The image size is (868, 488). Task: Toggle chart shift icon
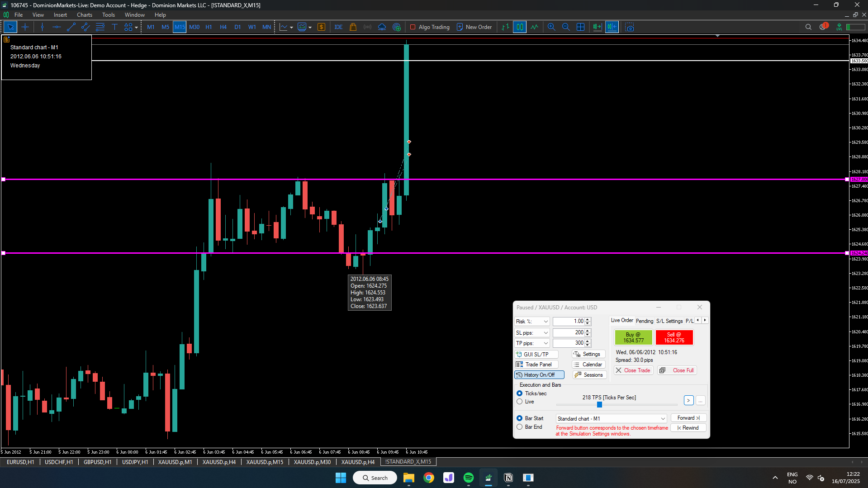(x=612, y=27)
